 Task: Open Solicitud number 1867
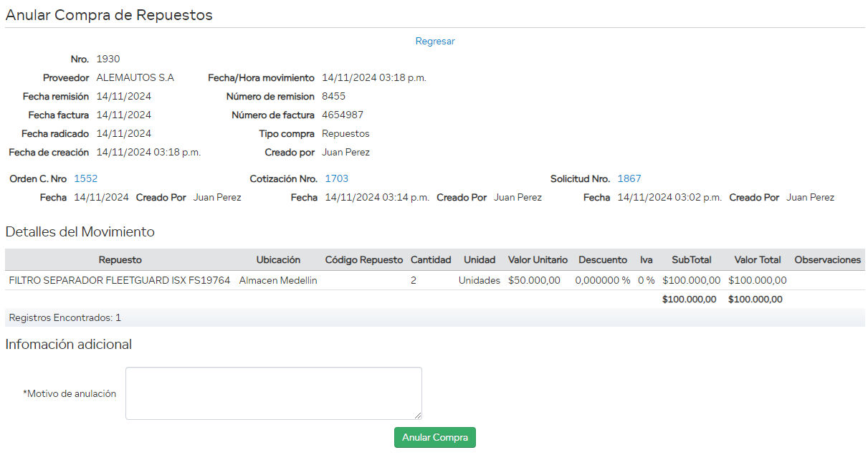(629, 178)
